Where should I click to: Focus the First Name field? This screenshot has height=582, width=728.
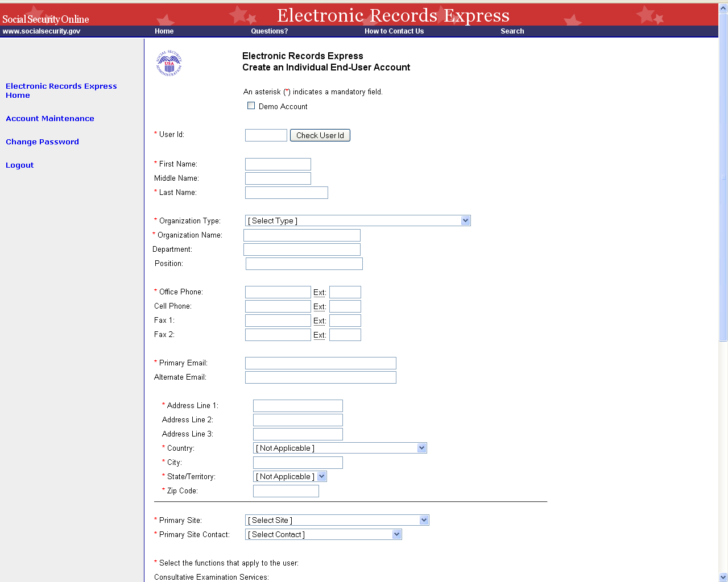278,164
